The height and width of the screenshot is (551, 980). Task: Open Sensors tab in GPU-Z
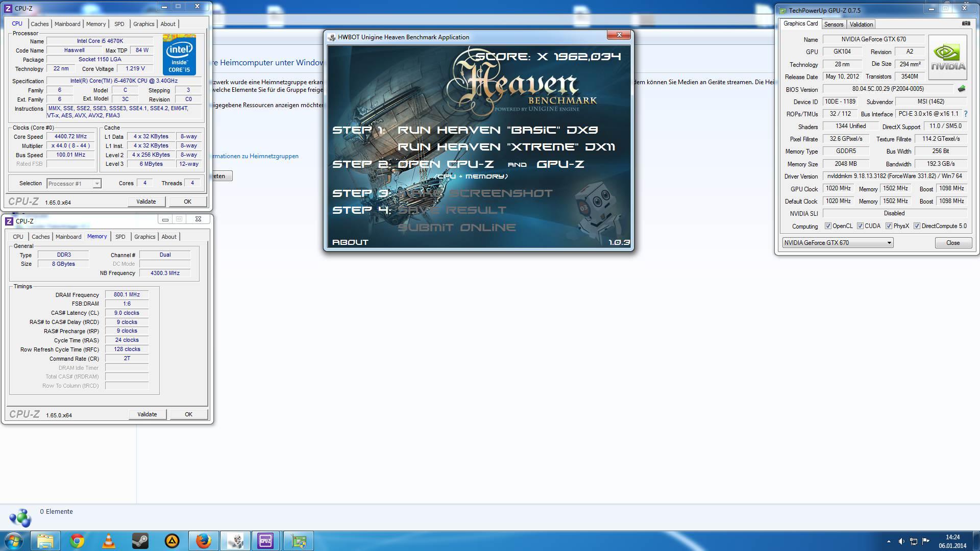point(834,24)
